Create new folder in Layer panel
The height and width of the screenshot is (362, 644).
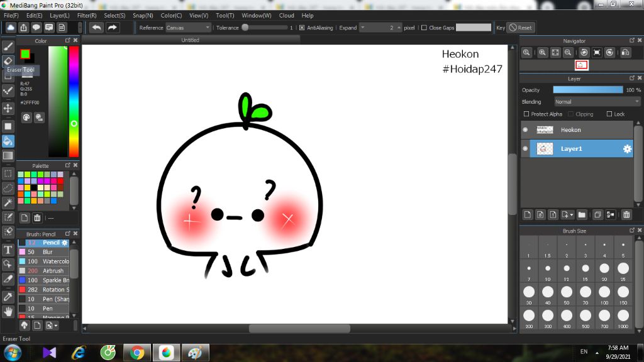[582, 215]
